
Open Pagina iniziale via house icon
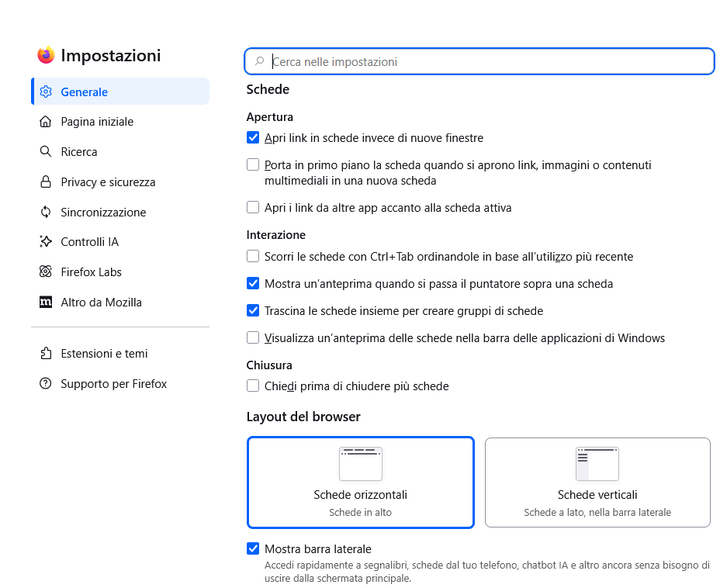46,122
